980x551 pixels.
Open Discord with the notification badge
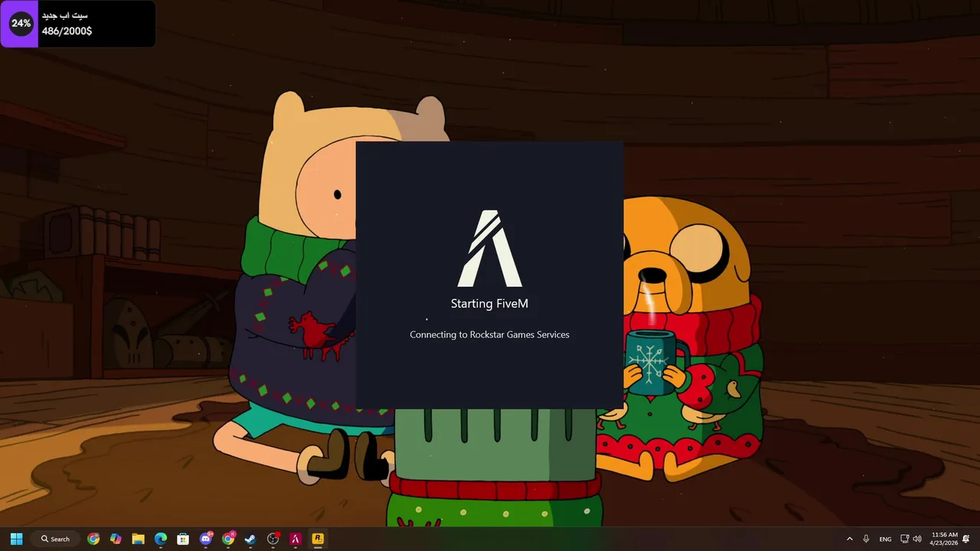point(206,539)
